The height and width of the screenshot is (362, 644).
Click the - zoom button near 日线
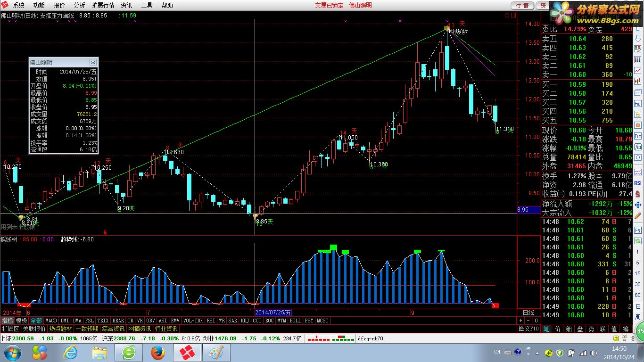point(528,321)
